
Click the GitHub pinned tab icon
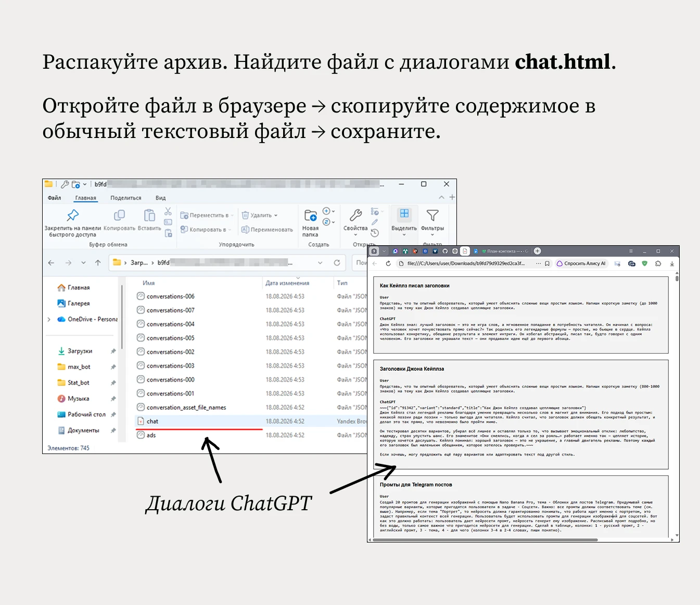[x=445, y=251]
